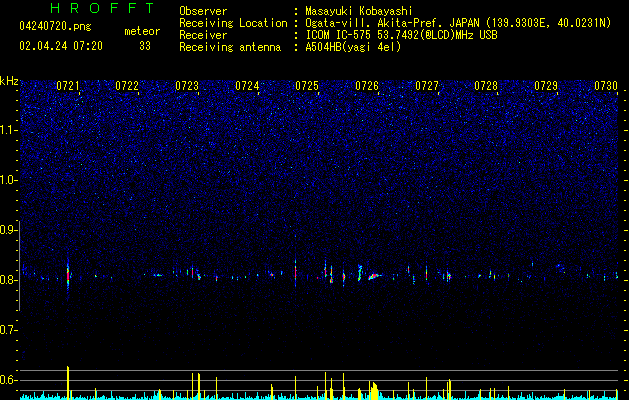Click the 'Receiving antenna' field label
The width and height of the screenshot is (629, 400).
point(230,47)
